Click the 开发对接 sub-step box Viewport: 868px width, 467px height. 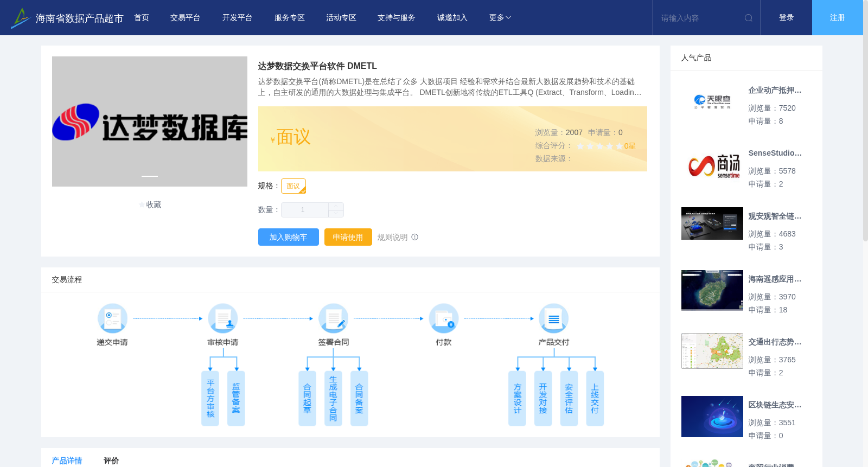[543, 399]
